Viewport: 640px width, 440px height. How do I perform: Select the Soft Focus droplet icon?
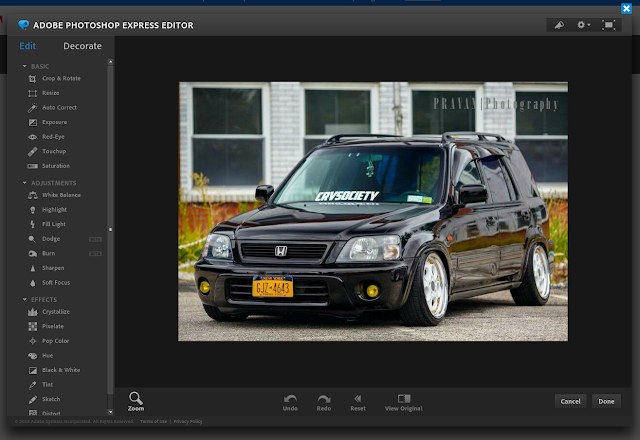(33, 283)
